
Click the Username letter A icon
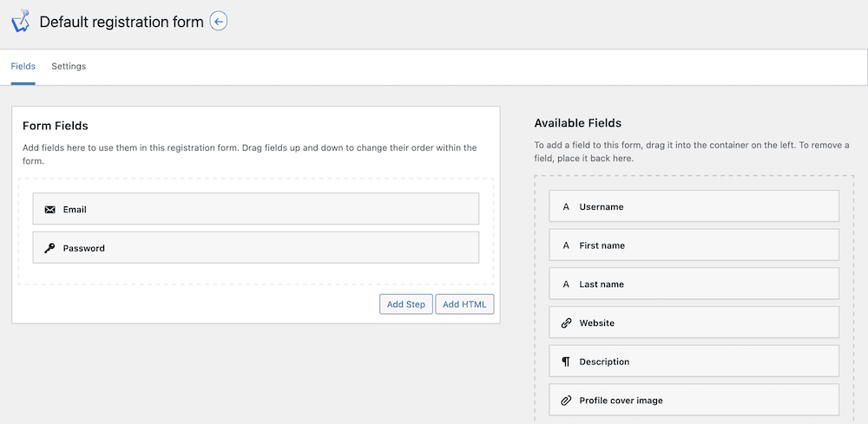[566, 206]
